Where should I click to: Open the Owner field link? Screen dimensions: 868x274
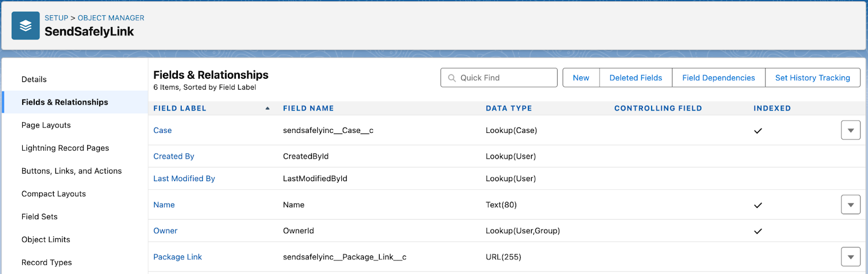click(165, 231)
